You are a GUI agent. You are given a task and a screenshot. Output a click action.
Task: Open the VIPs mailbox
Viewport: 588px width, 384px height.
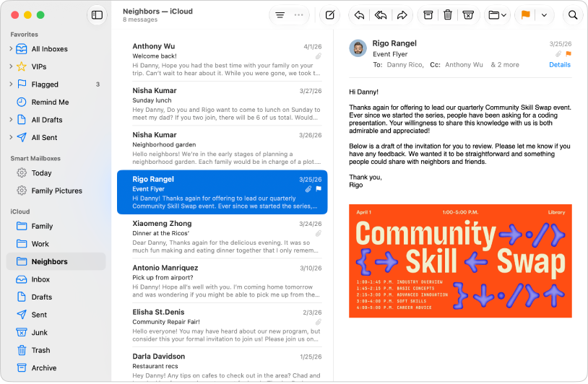click(x=56, y=66)
